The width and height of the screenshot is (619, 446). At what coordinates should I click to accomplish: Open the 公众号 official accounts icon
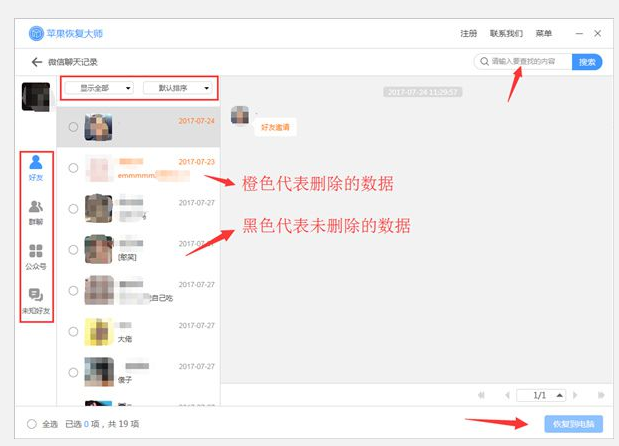point(36,257)
